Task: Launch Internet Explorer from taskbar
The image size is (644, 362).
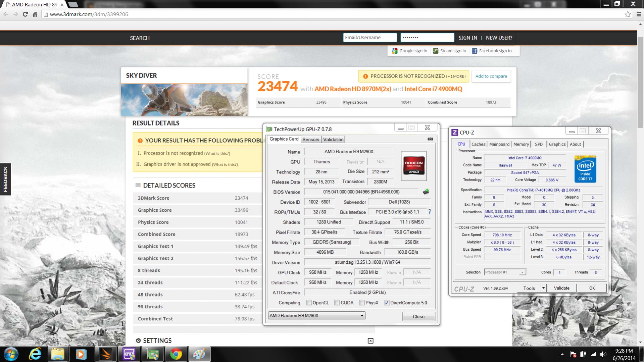Action: (35, 354)
